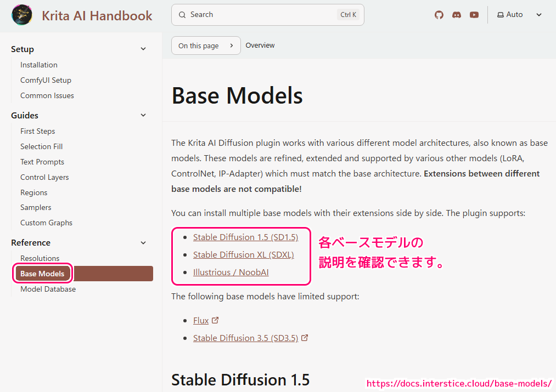556x392 pixels.
Task: Open the ComfyUI Setup page
Action: coord(46,80)
